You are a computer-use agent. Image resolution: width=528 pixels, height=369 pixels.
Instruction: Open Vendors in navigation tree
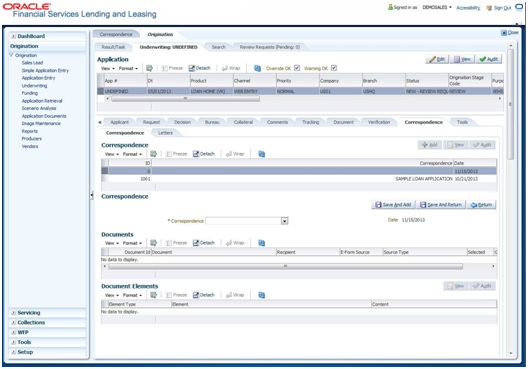(x=30, y=146)
